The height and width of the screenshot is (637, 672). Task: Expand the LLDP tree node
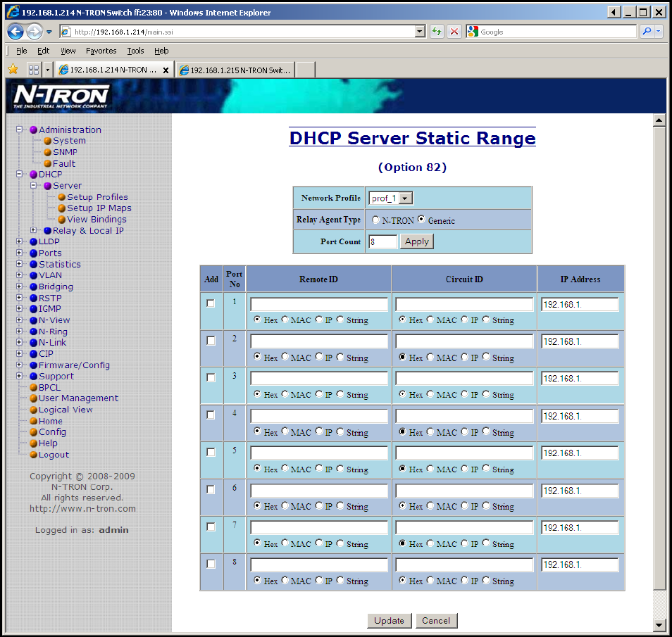tap(20, 241)
